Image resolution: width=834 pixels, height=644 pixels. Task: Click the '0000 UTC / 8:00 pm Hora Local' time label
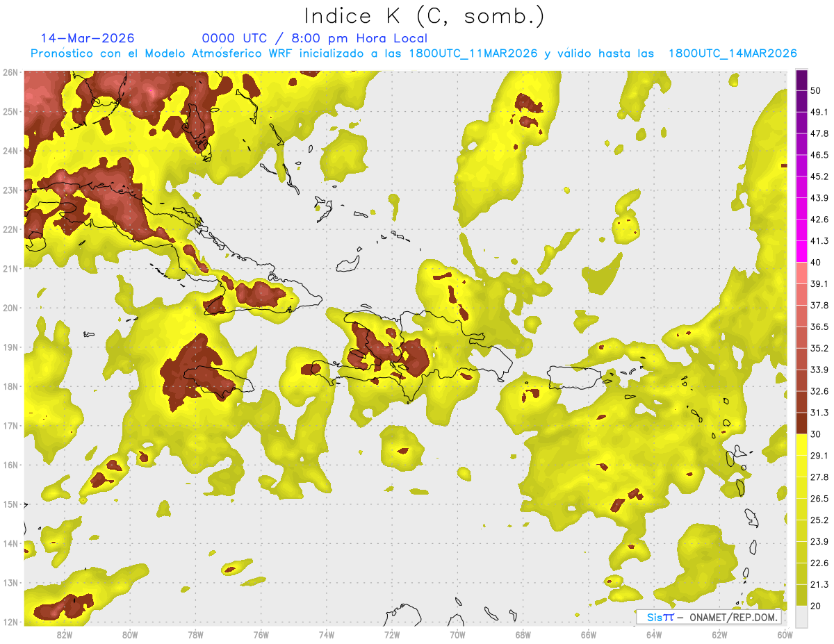[x=315, y=38]
